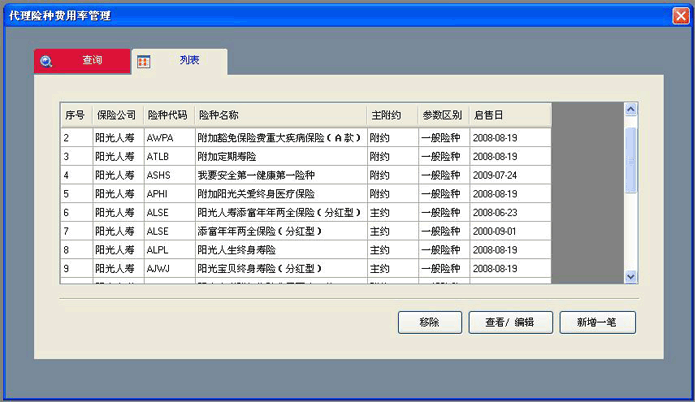The width and height of the screenshot is (696, 403).
Task: Click the 序号 cell 2
Action: pyautogui.click(x=77, y=138)
